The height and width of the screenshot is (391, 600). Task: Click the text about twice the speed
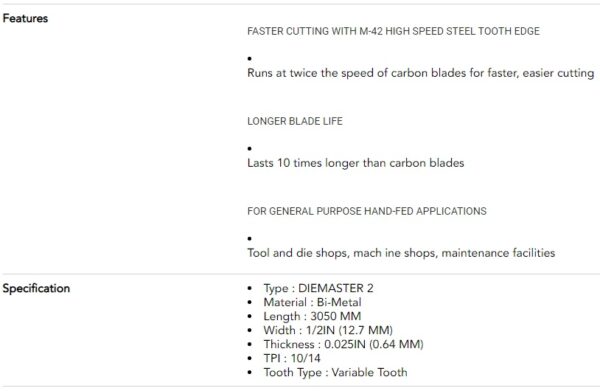(421, 73)
